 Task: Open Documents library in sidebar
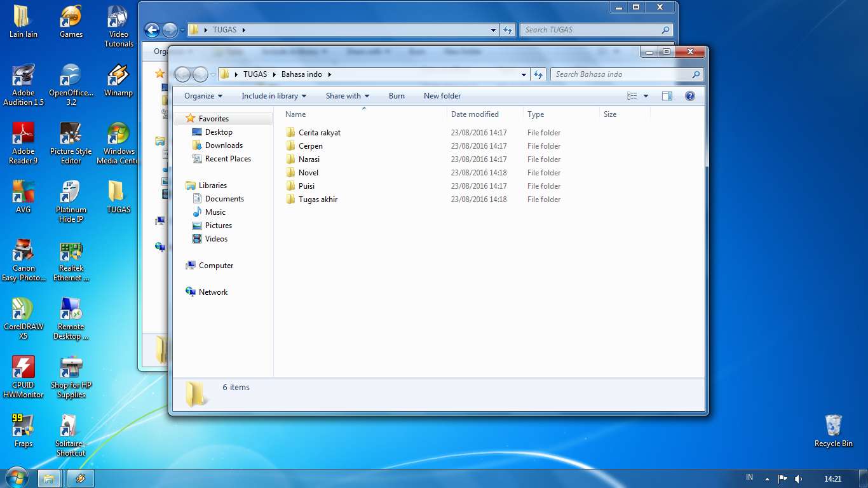click(218, 199)
